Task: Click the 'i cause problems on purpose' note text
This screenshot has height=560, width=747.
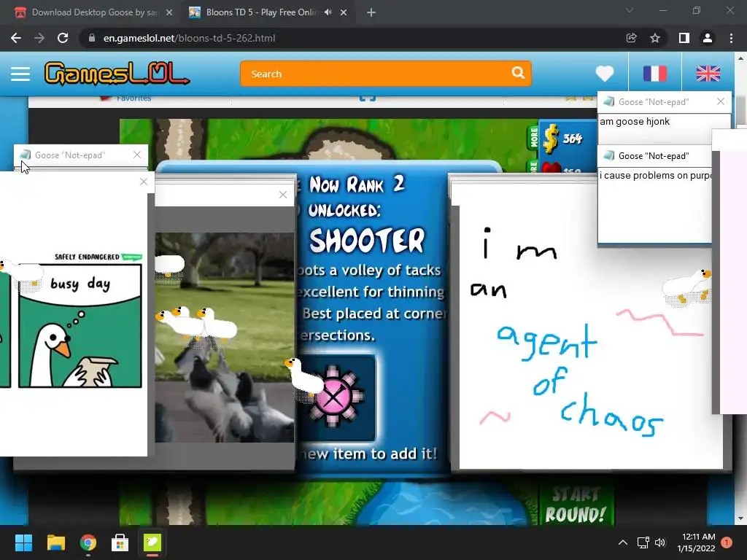Action: [x=656, y=175]
